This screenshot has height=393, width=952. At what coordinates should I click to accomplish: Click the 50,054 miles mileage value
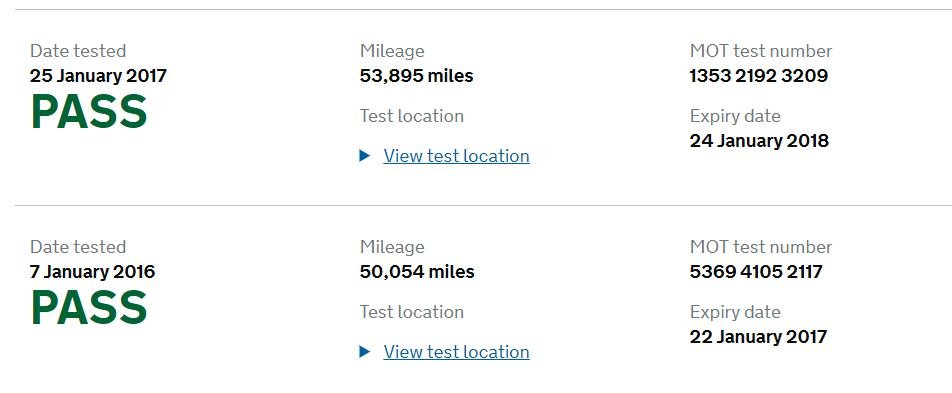[417, 272]
